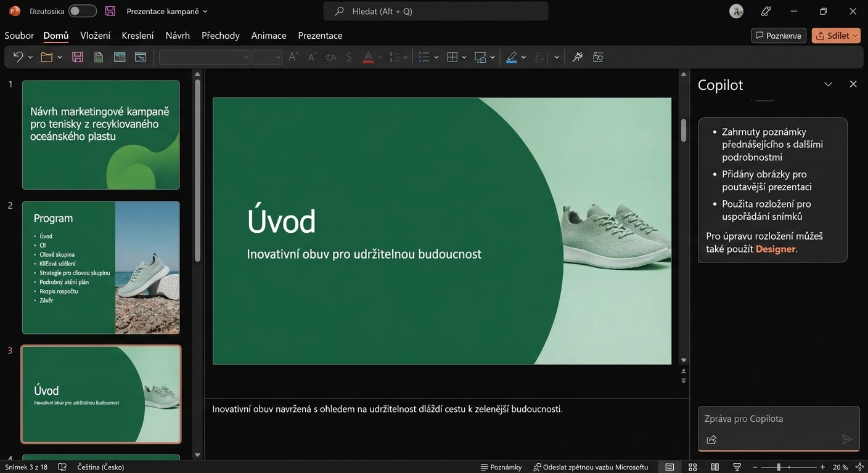This screenshot has width=868, height=473.
Task: Click the magic wand icon in toolbar
Action: point(578,57)
